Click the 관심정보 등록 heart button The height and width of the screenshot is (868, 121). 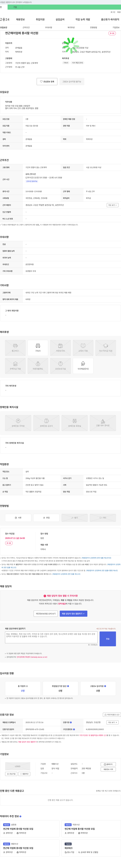pos(47,82)
